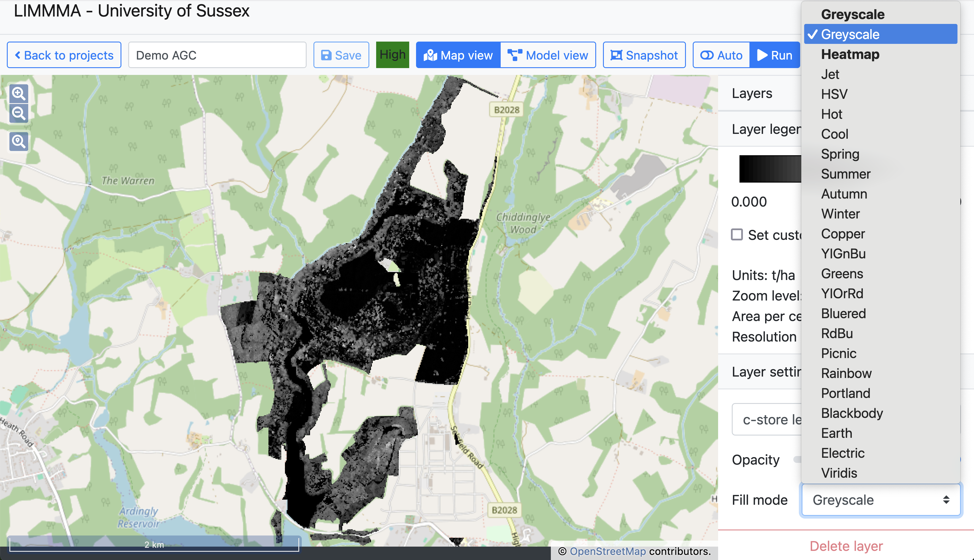Image resolution: width=974 pixels, height=560 pixels.
Task: Click the greyscale legend gradient bar
Action: point(770,169)
